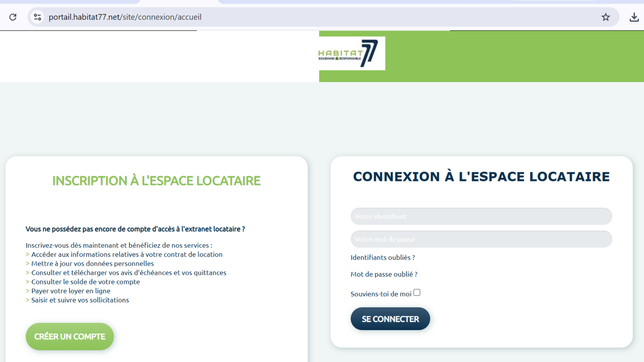Bookmark this page with the star icon

(x=605, y=17)
